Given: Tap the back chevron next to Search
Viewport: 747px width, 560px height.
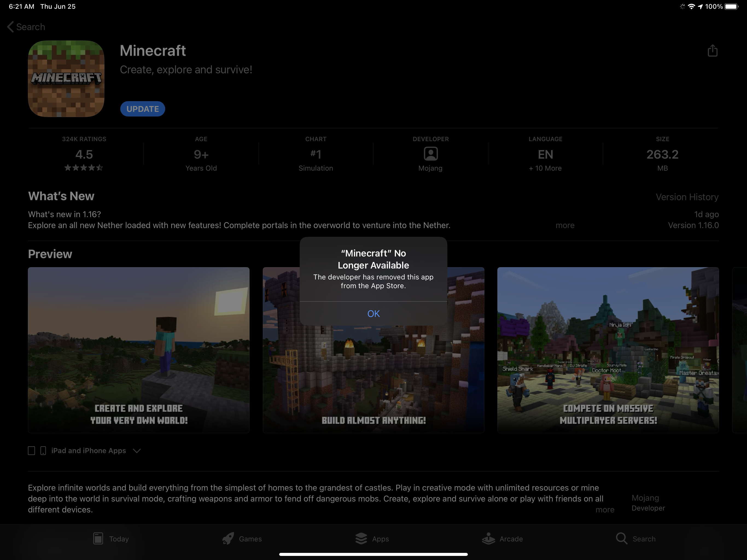Looking at the screenshot, I should pyautogui.click(x=10, y=27).
